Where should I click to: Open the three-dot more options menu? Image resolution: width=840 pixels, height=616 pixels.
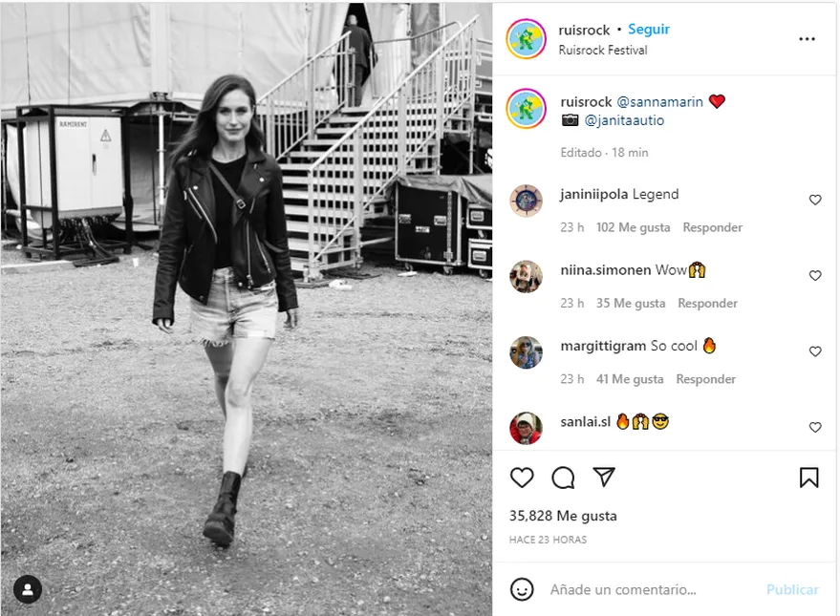point(807,39)
